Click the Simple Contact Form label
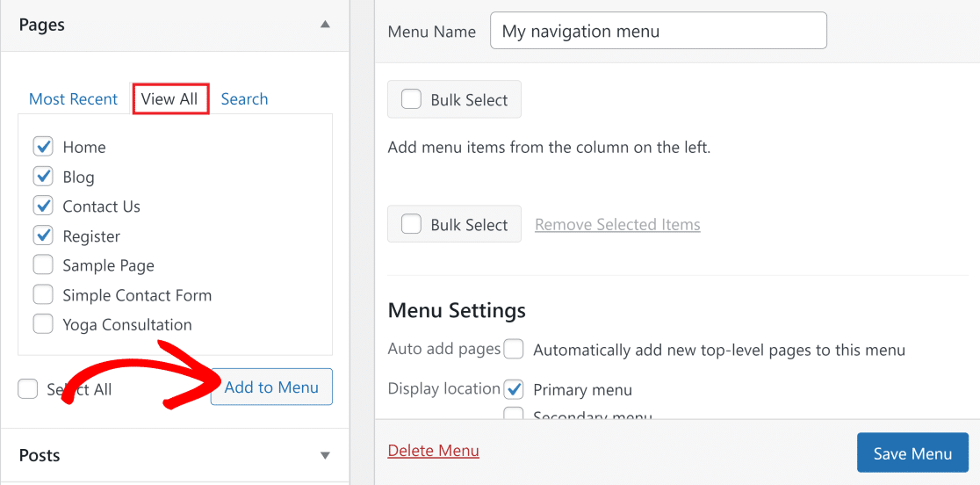Image resolution: width=980 pixels, height=485 pixels. (137, 295)
